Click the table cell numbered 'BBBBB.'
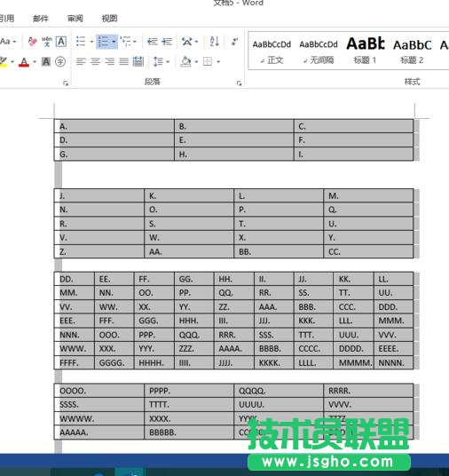This screenshot has height=476, width=449. (189, 432)
